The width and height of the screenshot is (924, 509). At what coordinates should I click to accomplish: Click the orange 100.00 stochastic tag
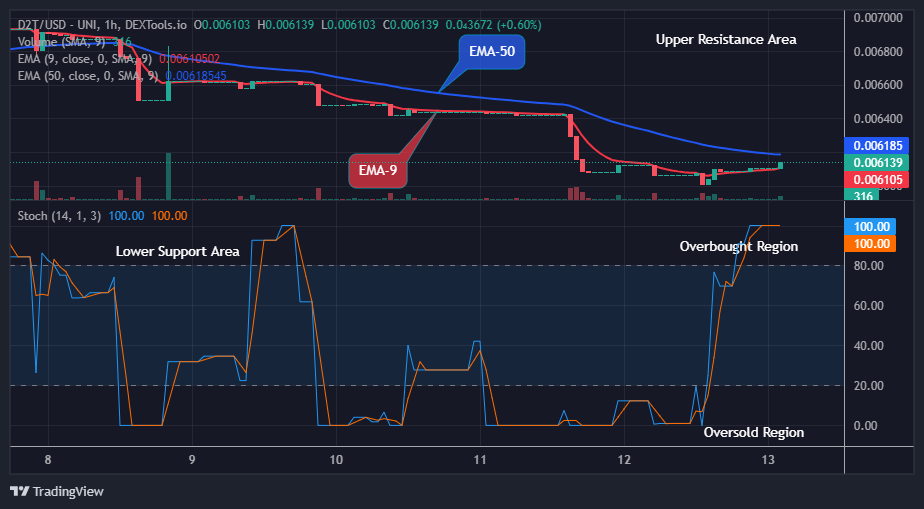pyautogui.click(x=870, y=244)
